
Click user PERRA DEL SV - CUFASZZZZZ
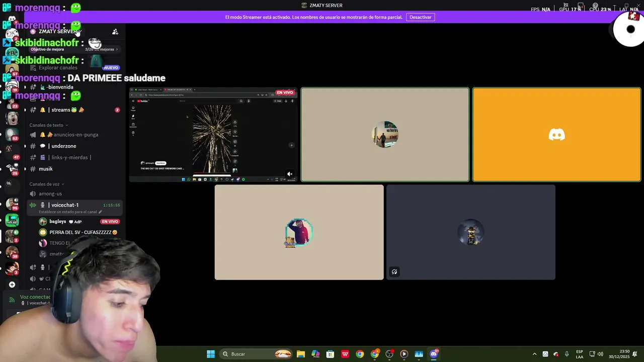[x=83, y=232]
